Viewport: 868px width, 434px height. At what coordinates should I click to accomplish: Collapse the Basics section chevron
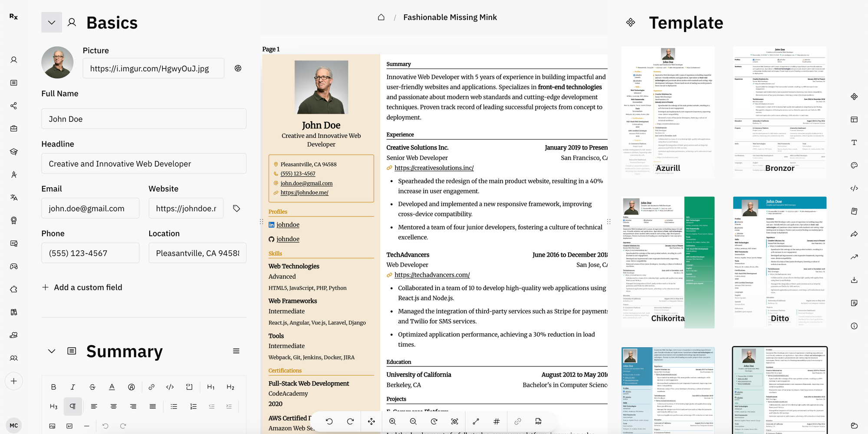point(52,23)
